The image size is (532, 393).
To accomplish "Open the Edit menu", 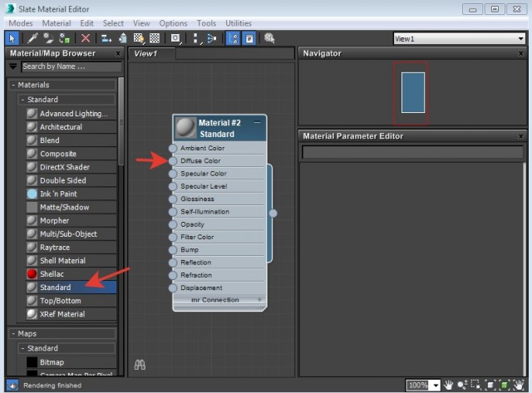I will (x=86, y=23).
